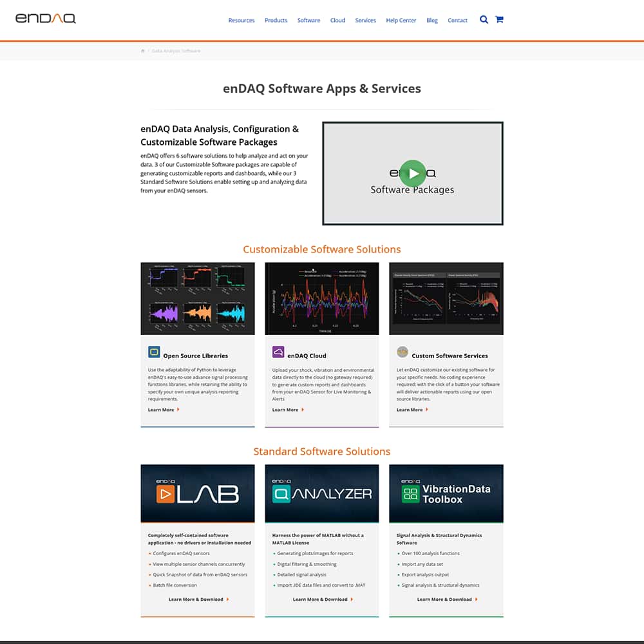644x644 pixels.
Task: Click arrow beside Open Source Libraries Learn More
Action: point(178,410)
